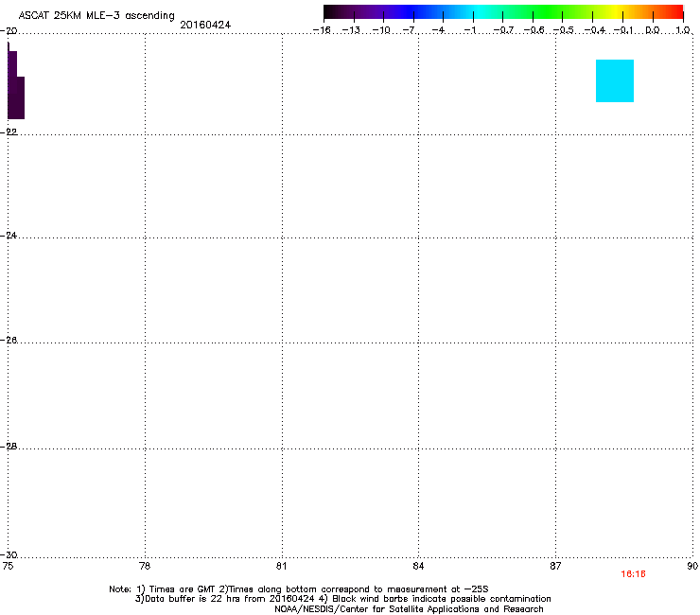Click longitude label 84
Image resolution: width=700 pixels, height=615 pixels.
pyautogui.click(x=418, y=567)
